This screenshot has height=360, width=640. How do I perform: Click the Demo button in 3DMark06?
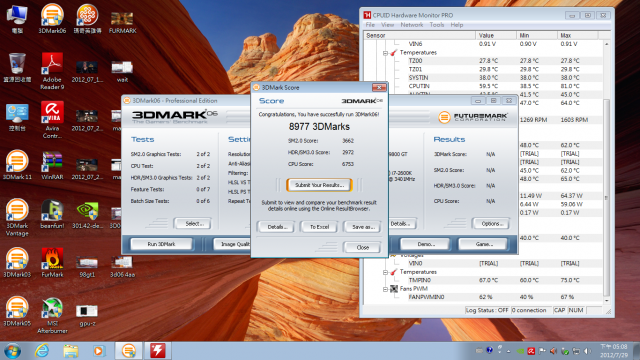click(425, 244)
